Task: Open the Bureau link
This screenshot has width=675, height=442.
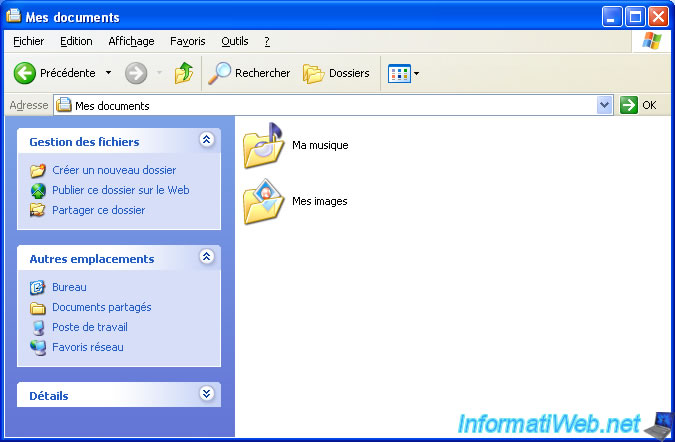Action: point(69,287)
